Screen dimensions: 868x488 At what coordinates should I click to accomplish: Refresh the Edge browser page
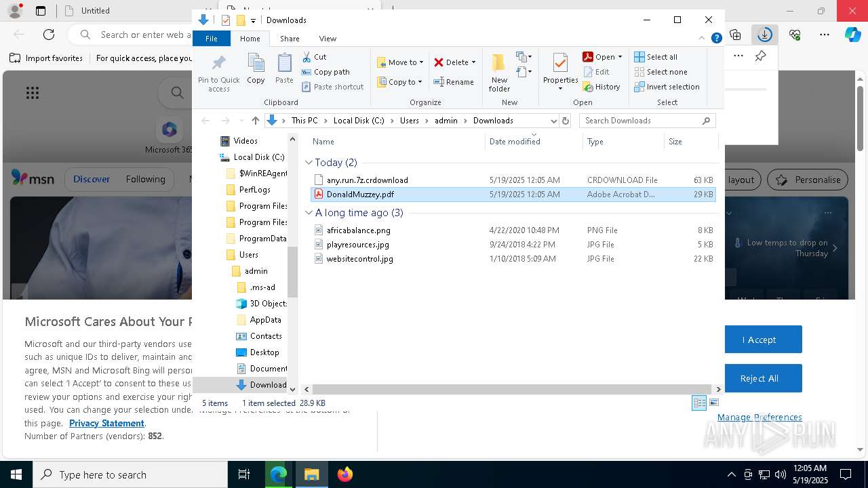tap(49, 35)
